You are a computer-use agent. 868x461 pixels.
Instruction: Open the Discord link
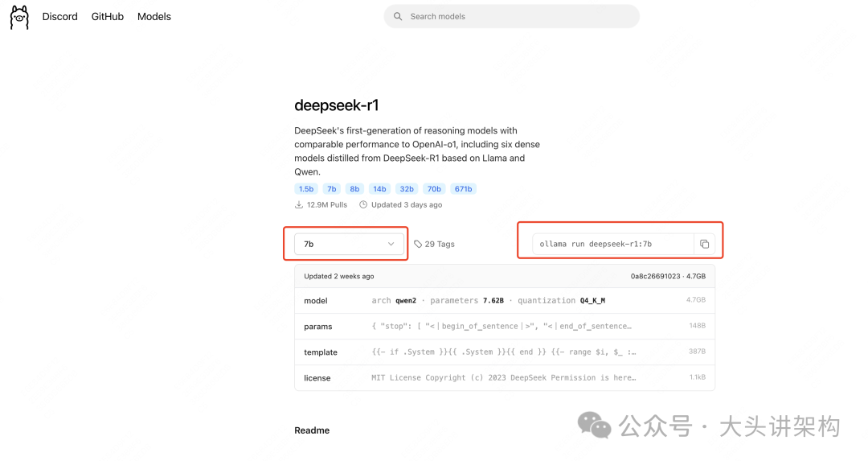tap(59, 17)
